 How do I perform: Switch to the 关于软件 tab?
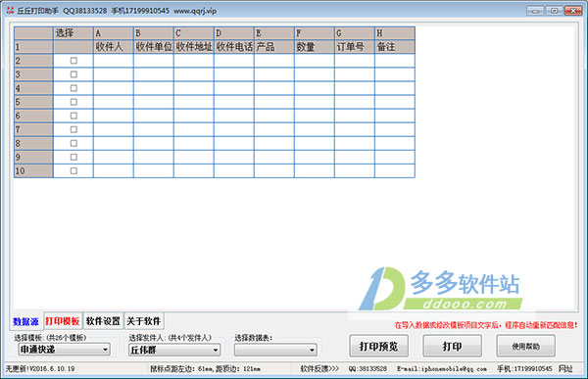pos(144,321)
